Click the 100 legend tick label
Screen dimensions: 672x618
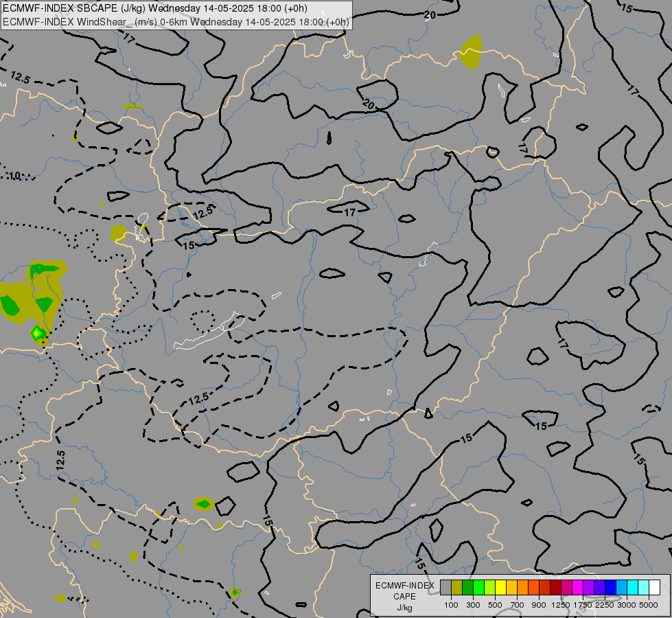tap(451, 605)
